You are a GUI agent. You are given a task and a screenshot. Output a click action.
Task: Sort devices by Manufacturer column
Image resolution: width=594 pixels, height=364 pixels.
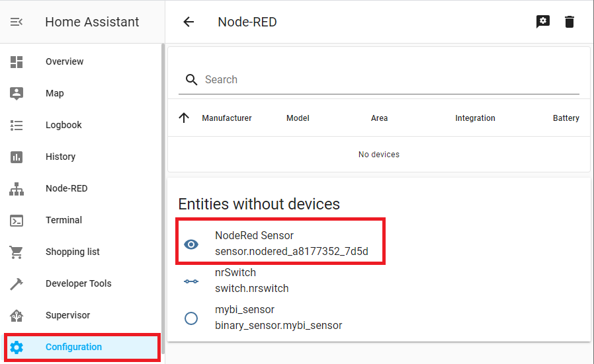pos(226,118)
